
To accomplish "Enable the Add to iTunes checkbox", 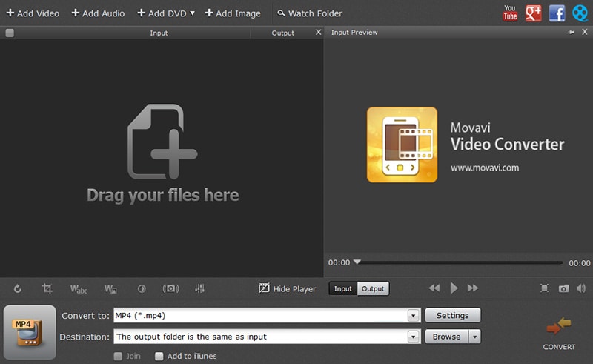I will coord(159,356).
